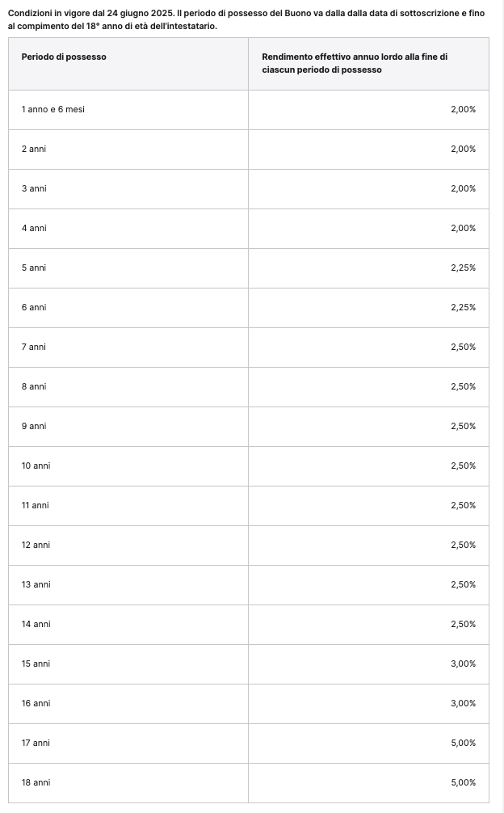Select the "18 anni" period cell

pyautogui.click(x=36, y=782)
